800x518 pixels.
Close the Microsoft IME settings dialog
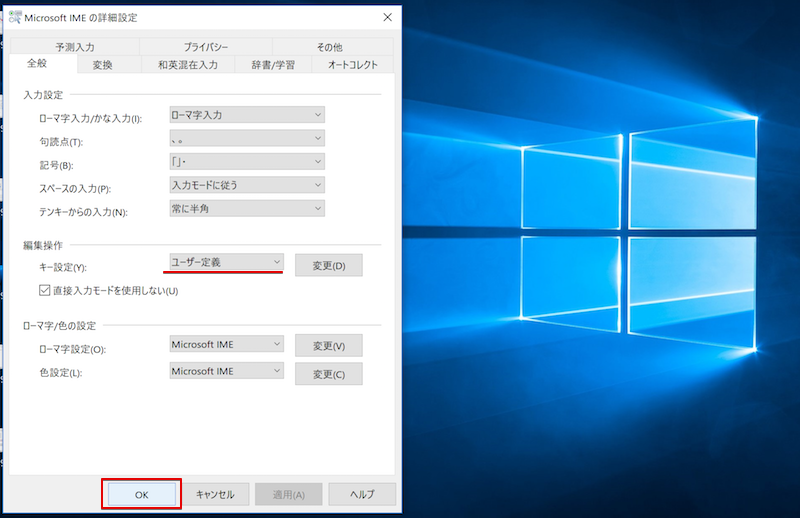click(387, 17)
